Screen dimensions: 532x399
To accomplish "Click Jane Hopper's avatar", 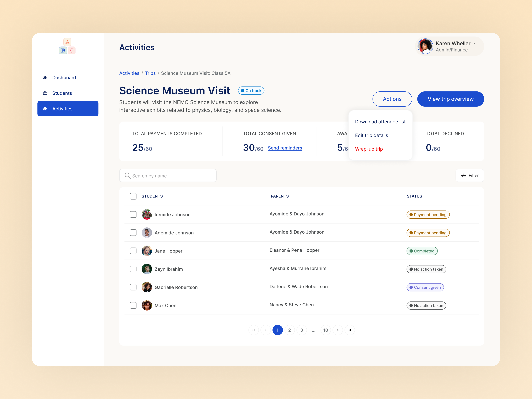I will point(147,251).
